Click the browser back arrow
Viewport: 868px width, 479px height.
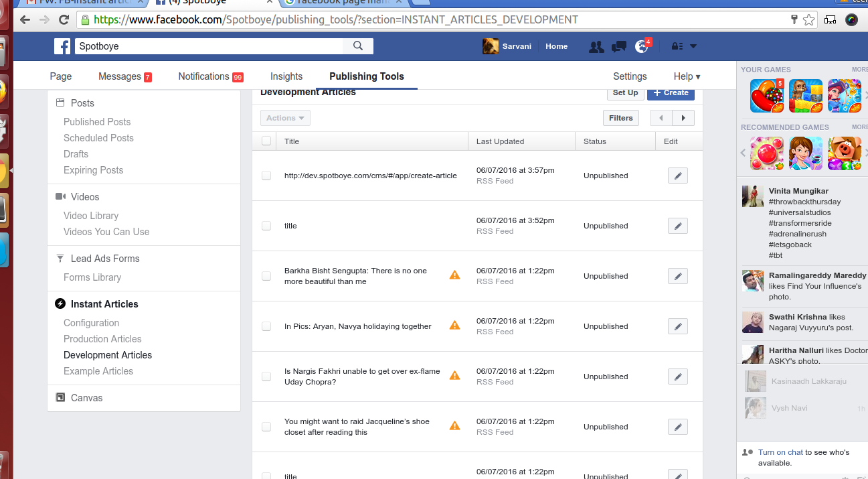tap(25, 19)
